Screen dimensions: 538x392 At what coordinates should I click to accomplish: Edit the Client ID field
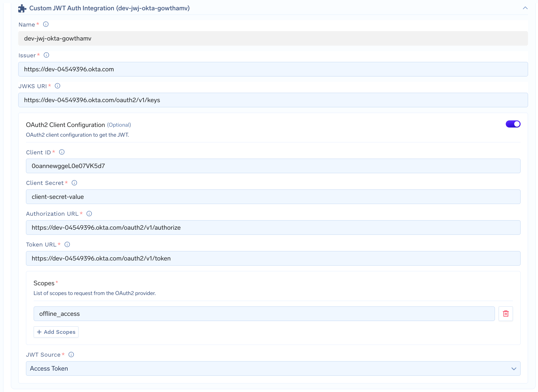click(273, 166)
